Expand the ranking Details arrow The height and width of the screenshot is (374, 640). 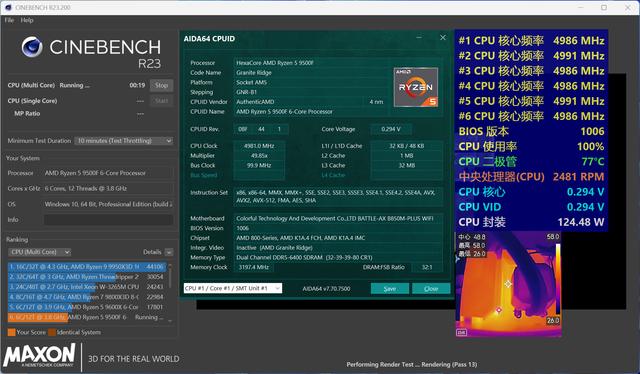click(x=169, y=252)
